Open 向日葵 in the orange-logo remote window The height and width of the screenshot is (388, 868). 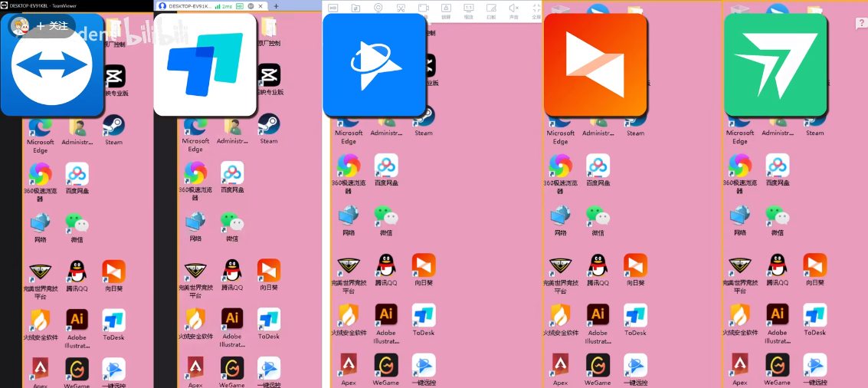click(636, 269)
